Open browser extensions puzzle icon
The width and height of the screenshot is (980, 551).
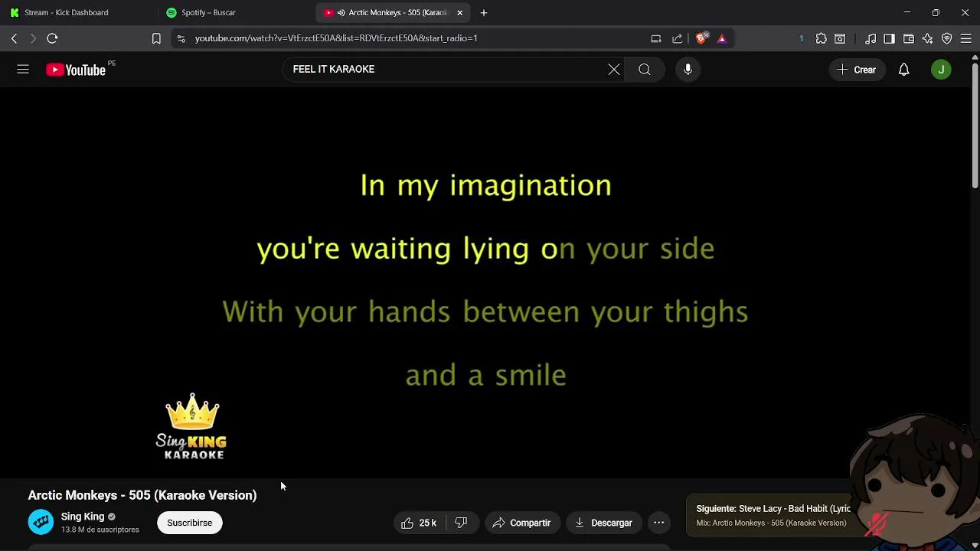pyautogui.click(x=822, y=38)
